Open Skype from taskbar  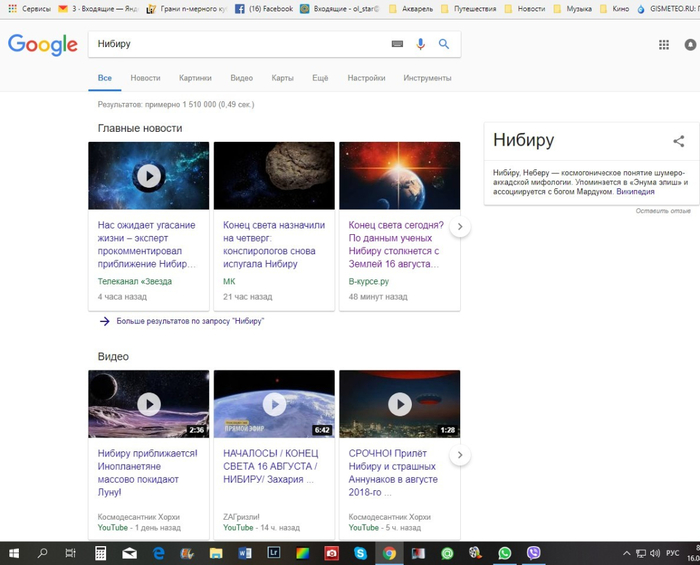pyautogui.click(x=360, y=553)
